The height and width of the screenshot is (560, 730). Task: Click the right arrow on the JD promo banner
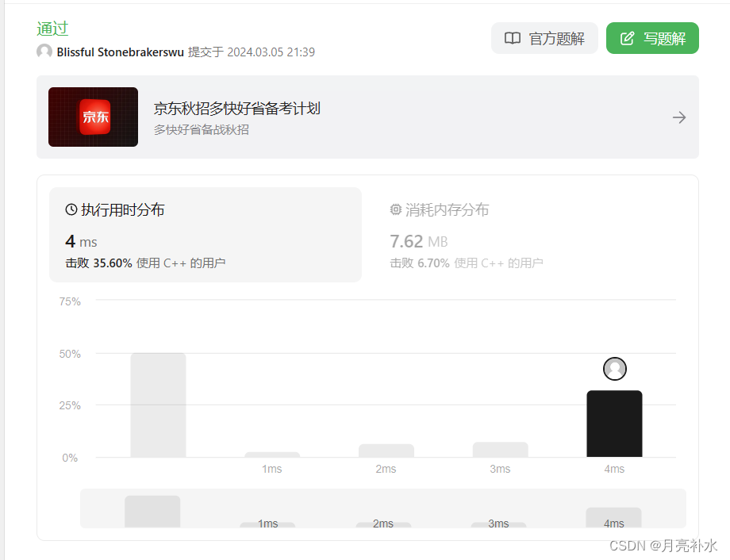679,117
